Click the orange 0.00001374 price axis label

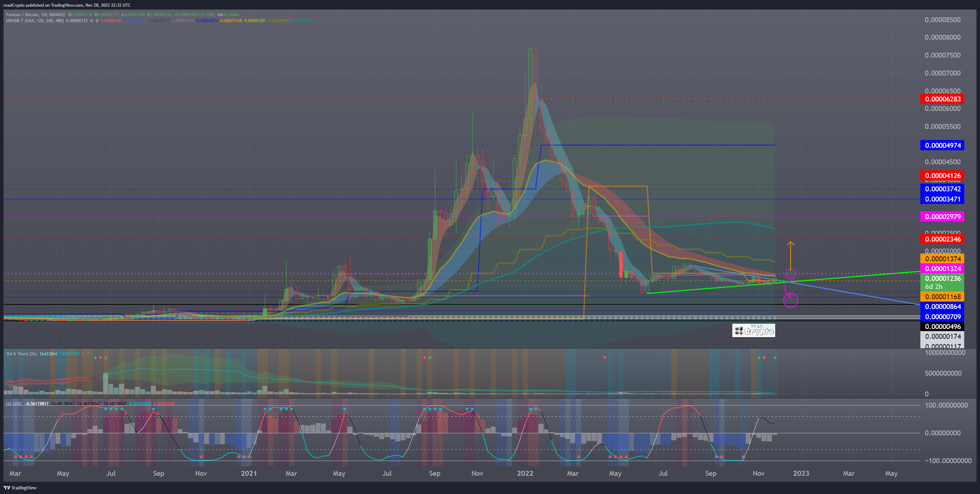[x=942, y=259]
